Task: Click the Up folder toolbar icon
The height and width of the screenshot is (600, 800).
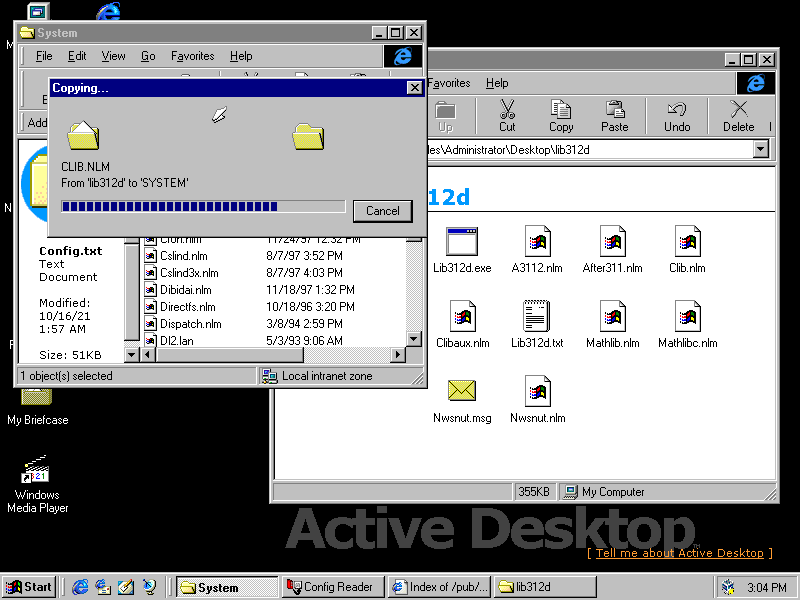Action: click(x=445, y=116)
